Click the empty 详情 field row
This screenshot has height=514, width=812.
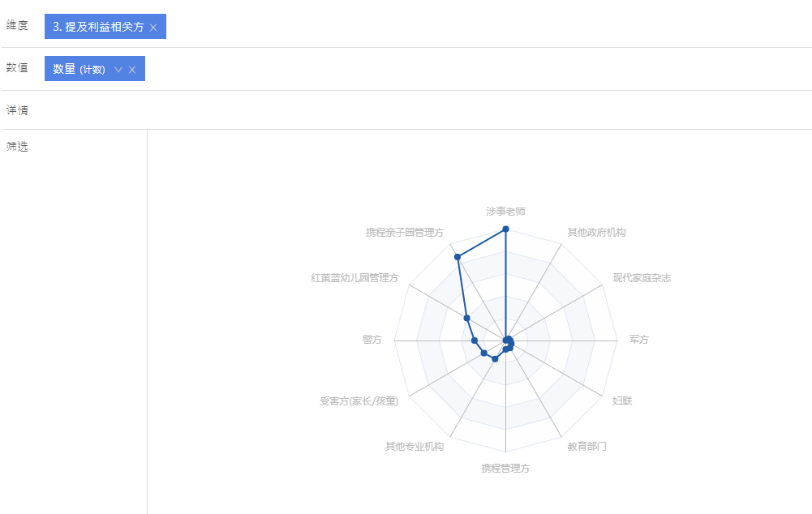coord(406,110)
